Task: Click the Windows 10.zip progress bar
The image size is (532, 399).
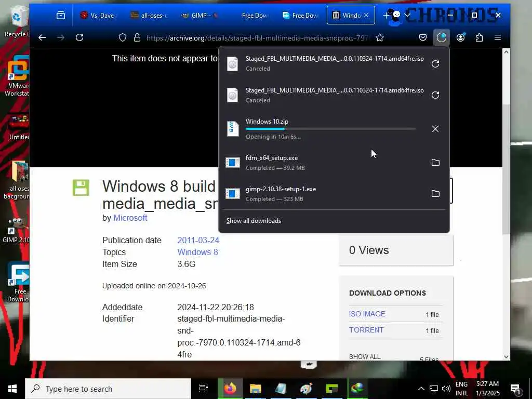Action: pyautogui.click(x=330, y=129)
